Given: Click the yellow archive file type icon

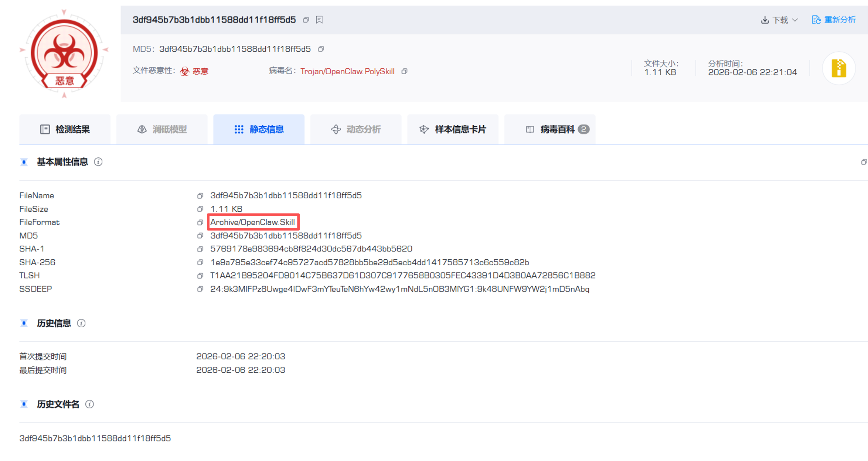Looking at the screenshot, I should 838,68.
